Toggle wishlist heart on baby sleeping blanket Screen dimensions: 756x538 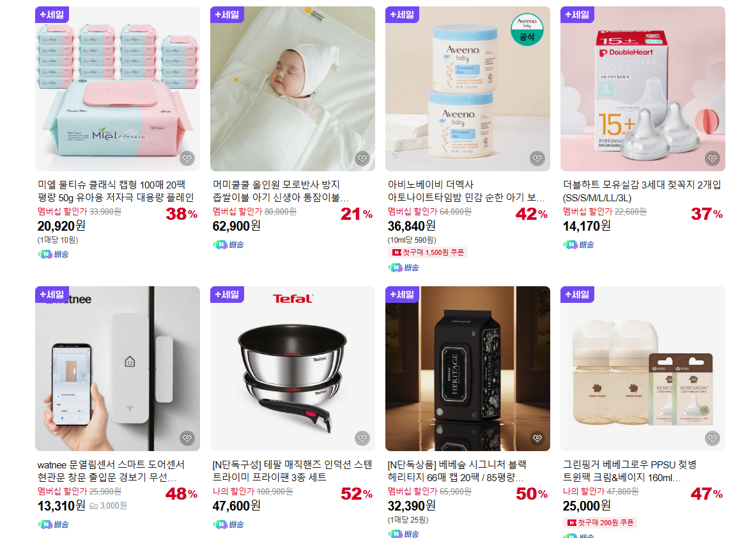tap(362, 158)
